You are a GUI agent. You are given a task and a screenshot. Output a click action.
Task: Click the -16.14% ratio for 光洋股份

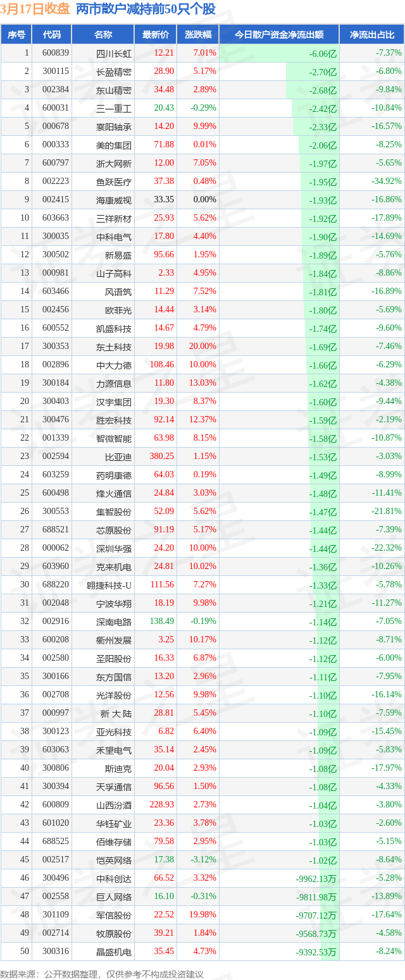coord(387,695)
